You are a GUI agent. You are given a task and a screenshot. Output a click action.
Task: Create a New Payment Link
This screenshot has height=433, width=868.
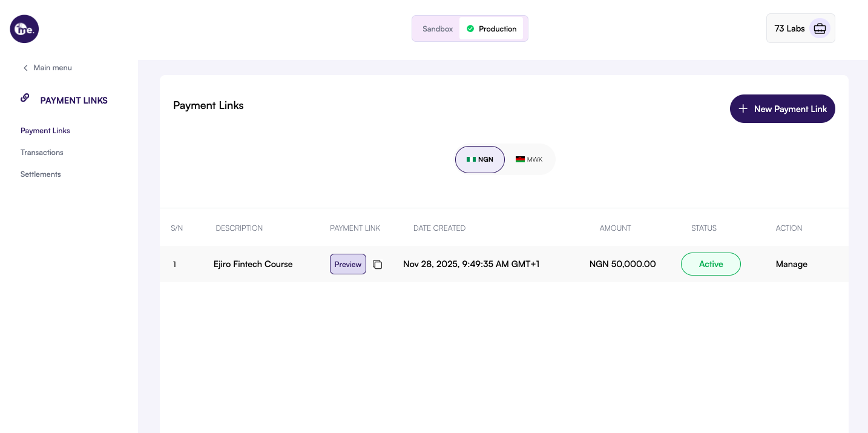pyautogui.click(x=783, y=108)
